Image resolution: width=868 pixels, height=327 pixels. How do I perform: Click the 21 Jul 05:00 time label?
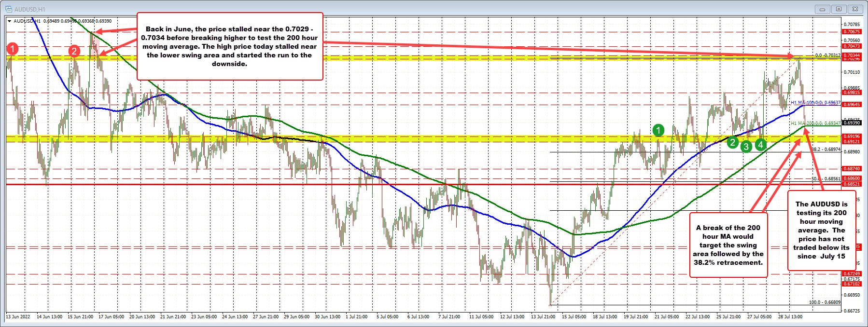pyautogui.click(x=668, y=317)
